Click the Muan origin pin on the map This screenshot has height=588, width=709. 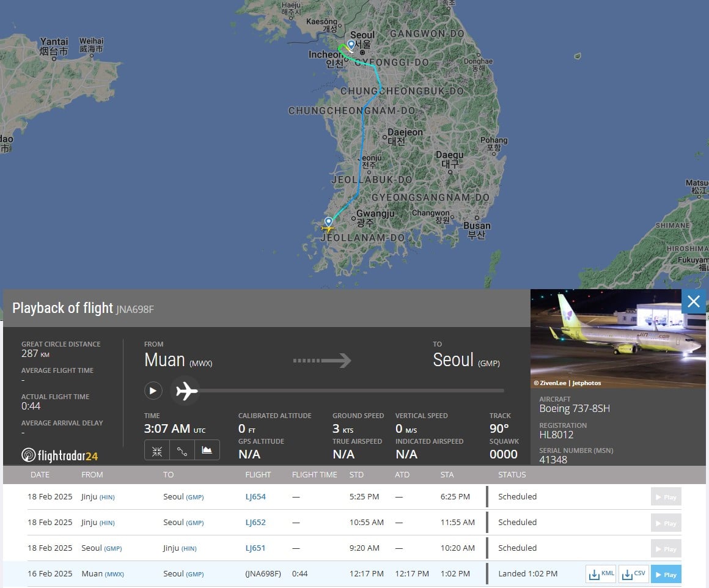click(x=329, y=222)
